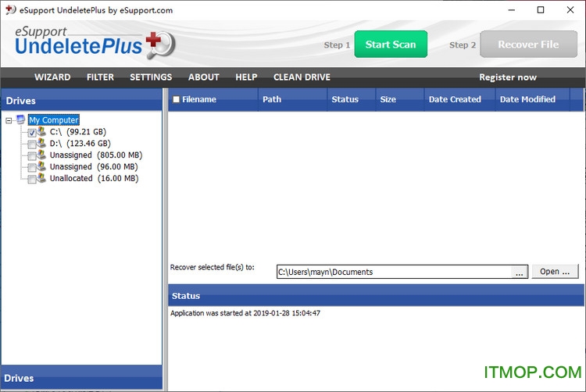Click the Open ... button
The height and width of the screenshot is (392, 586).
tap(556, 272)
